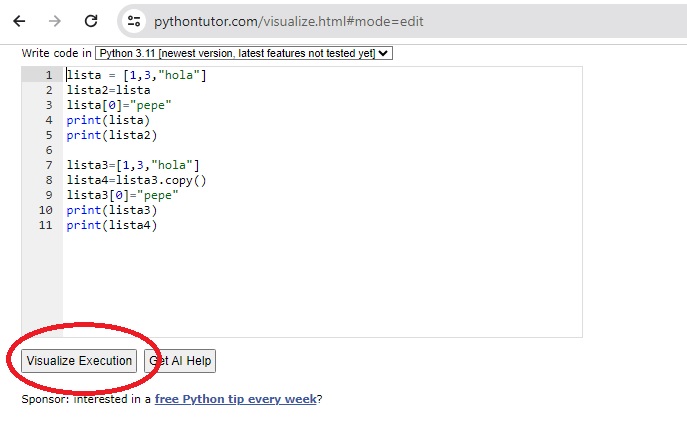This screenshot has height=422, width=687.
Task: Click the lista4=lista3.copy() code line
Action: pyautogui.click(x=136, y=180)
